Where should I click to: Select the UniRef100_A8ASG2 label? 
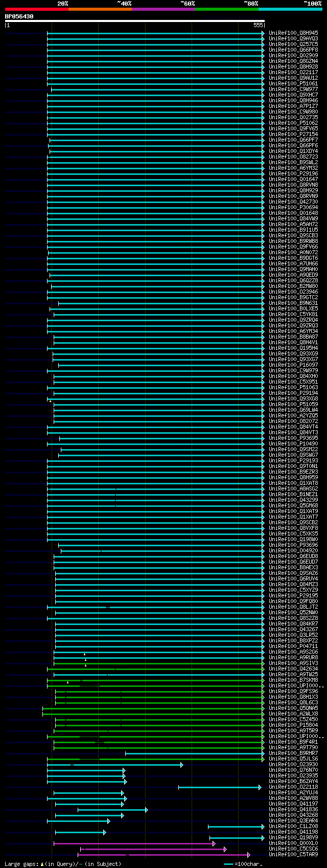293,489
